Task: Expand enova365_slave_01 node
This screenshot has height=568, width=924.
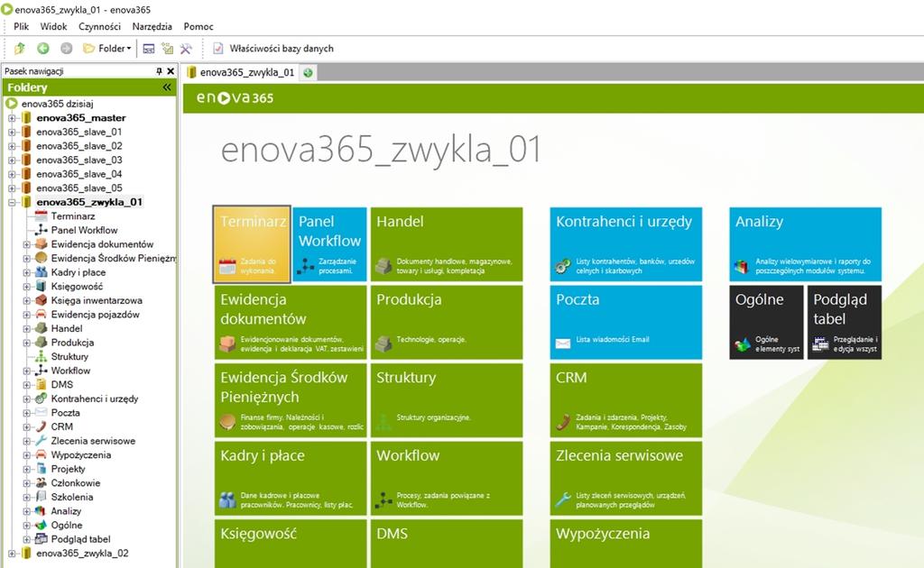Action: 11,132
